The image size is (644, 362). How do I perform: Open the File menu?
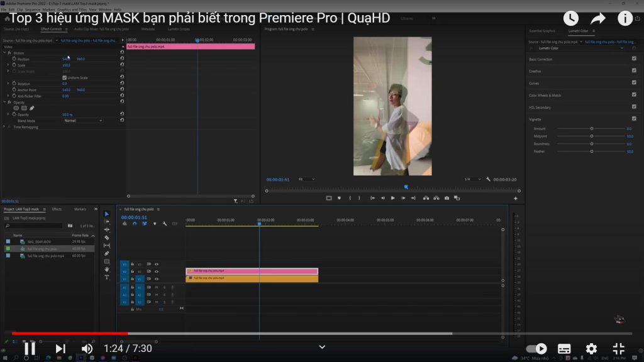tap(5, 10)
